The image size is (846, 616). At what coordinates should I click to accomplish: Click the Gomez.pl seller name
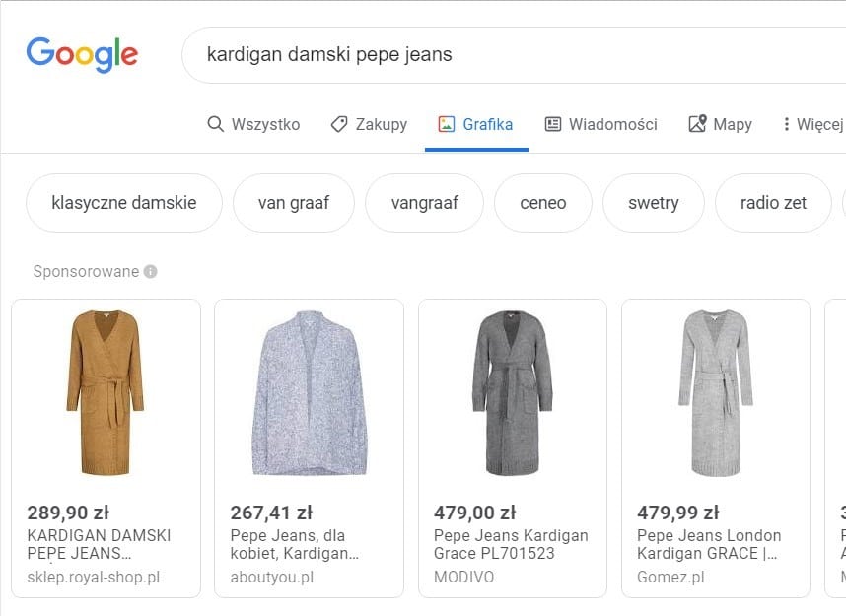pos(670,578)
